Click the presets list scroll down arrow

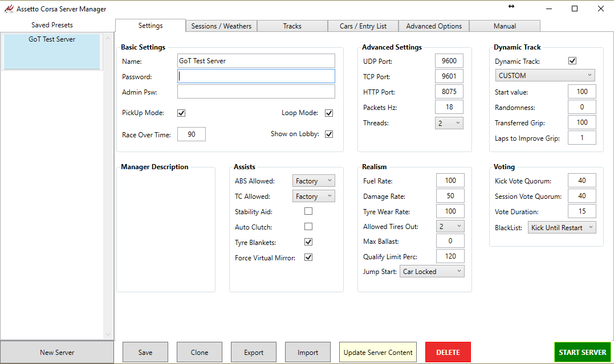click(108, 334)
